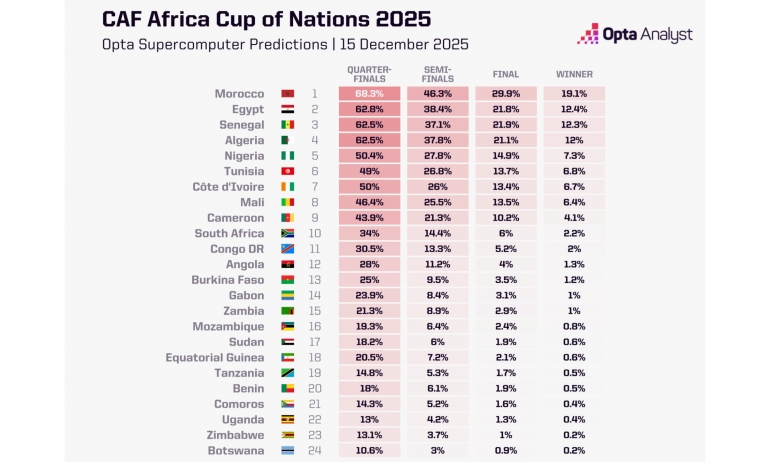Click the Tanzania flag icon
The width and height of the screenshot is (770, 462).
click(287, 373)
